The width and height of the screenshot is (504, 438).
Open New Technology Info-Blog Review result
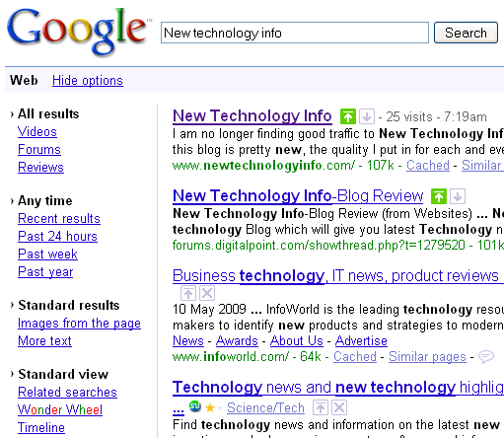(x=298, y=196)
